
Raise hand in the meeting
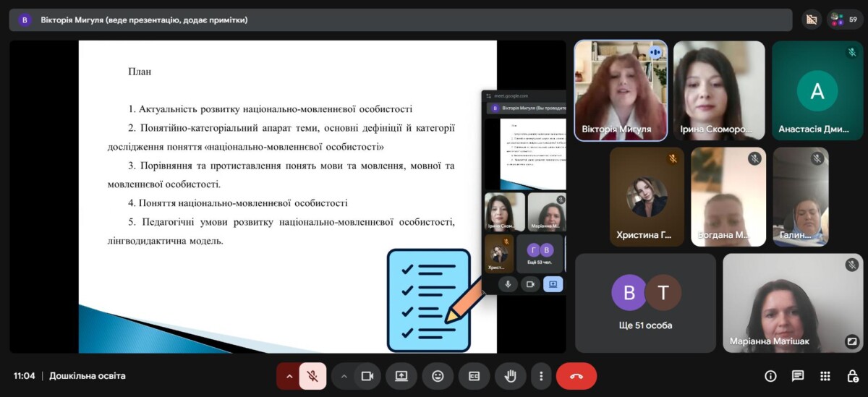(511, 376)
